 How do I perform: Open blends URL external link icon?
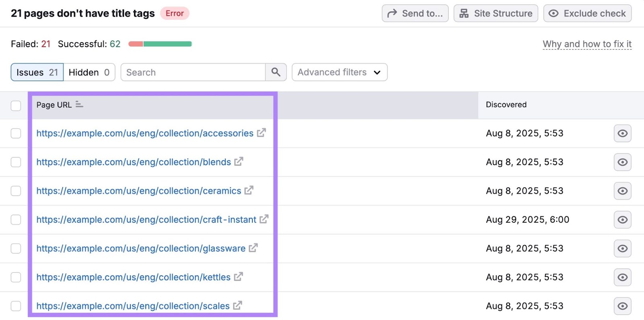click(239, 161)
